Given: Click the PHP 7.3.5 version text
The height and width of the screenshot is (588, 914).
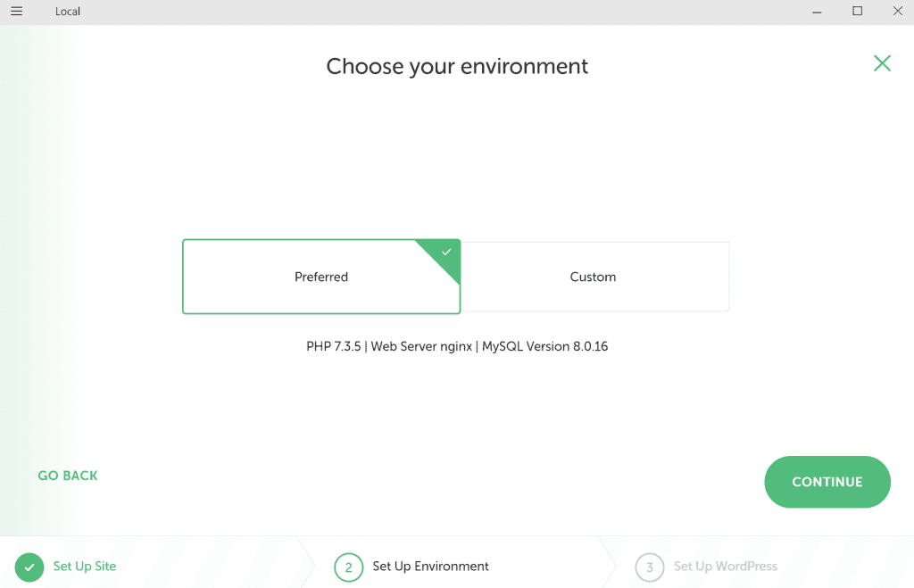Looking at the screenshot, I should pos(334,346).
